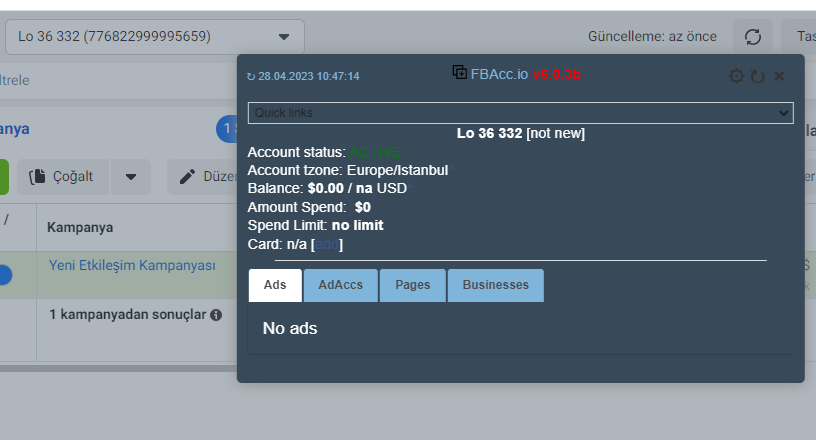This screenshot has height=440, width=816.
Task: Click the info icon next to kampanyadan sonuçlar
Action: click(216, 315)
